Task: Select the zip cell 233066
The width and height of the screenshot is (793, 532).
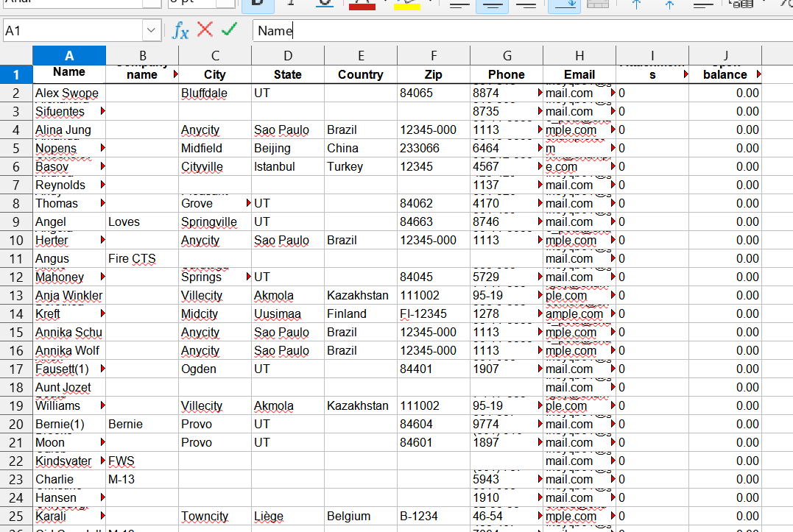Action: (434, 149)
